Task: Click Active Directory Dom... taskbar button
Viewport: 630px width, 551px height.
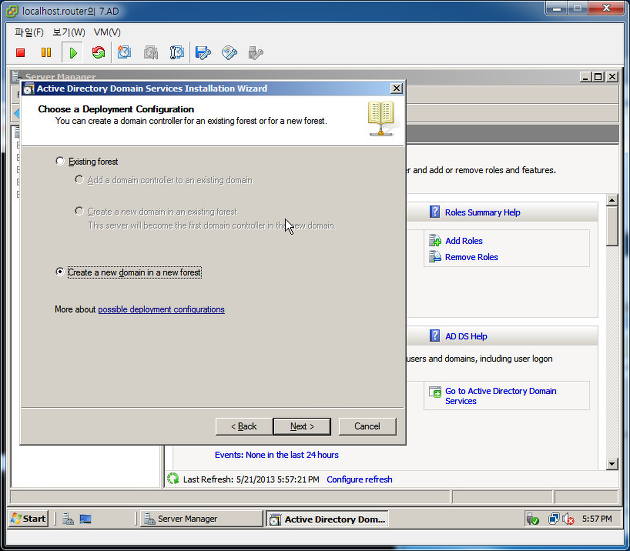Action: [x=327, y=519]
